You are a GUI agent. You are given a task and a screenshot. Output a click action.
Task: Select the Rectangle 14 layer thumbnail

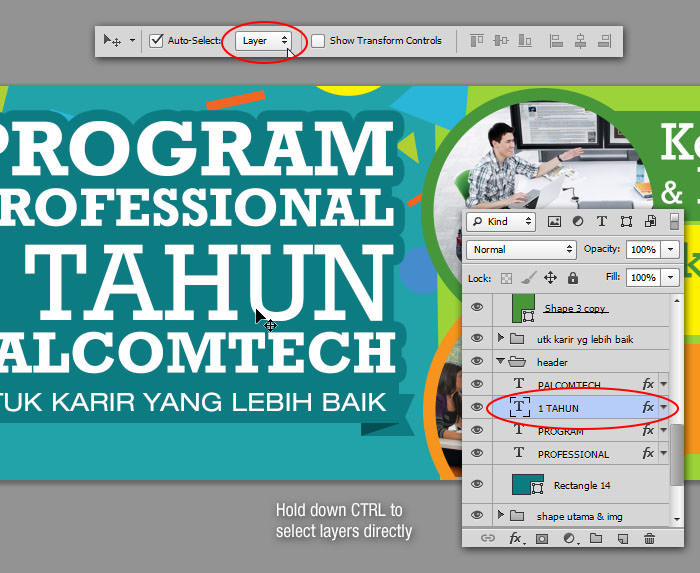click(528, 485)
